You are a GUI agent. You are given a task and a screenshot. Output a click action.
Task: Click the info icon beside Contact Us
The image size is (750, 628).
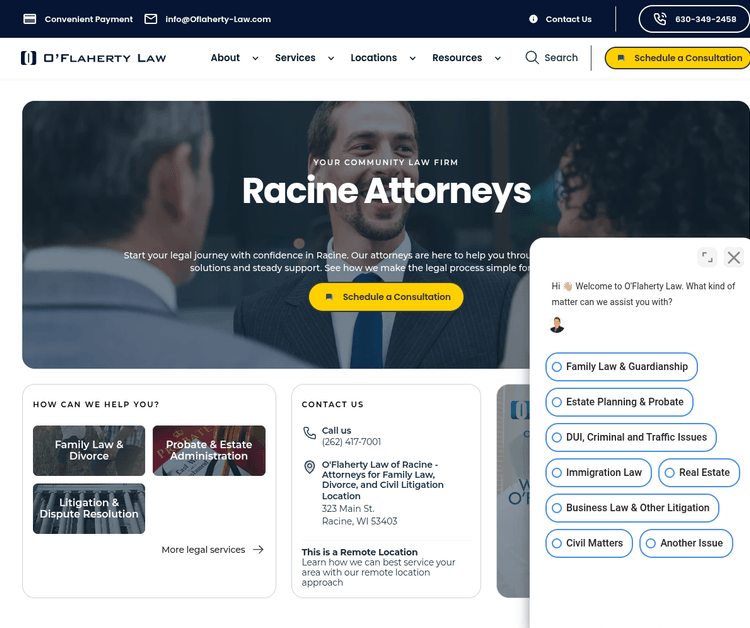tap(533, 19)
